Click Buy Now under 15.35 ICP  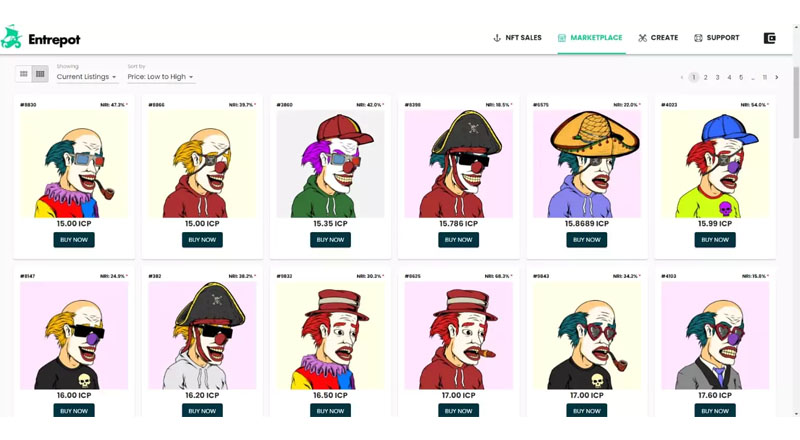[330, 239]
